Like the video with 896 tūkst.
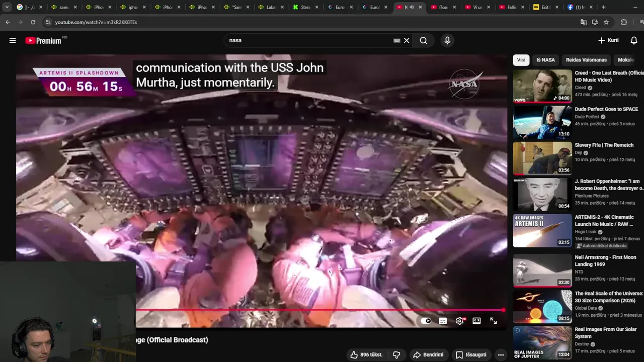The width and height of the screenshot is (644, 362). pyautogui.click(x=366, y=354)
